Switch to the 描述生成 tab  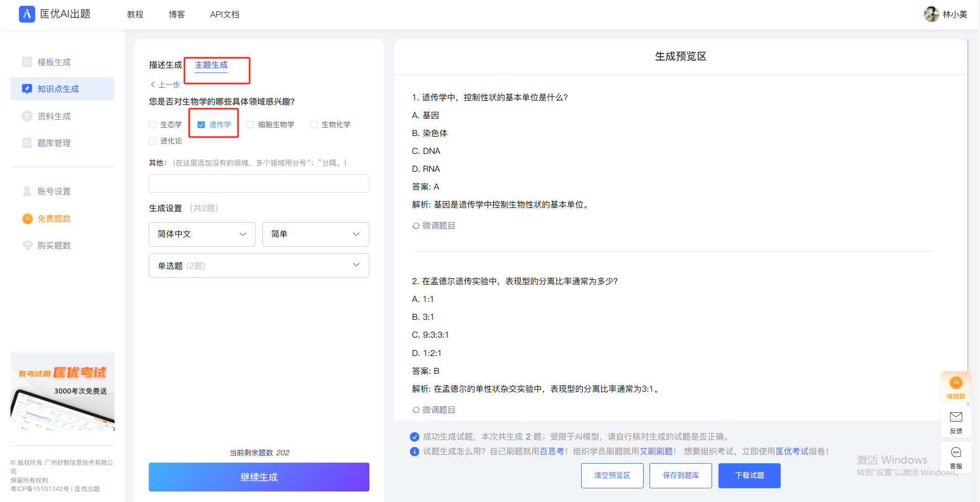click(x=165, y=65)
